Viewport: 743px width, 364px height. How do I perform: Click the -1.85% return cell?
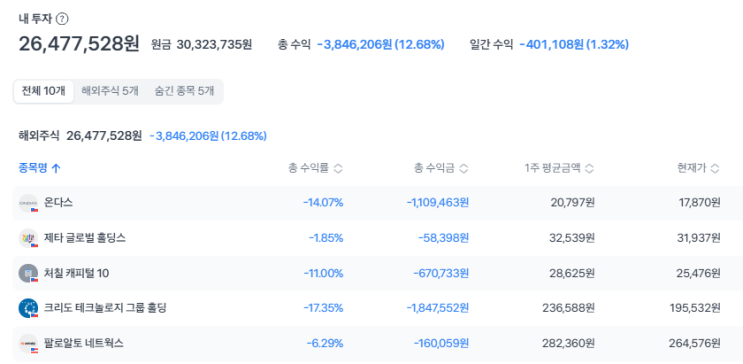(326, 238)
